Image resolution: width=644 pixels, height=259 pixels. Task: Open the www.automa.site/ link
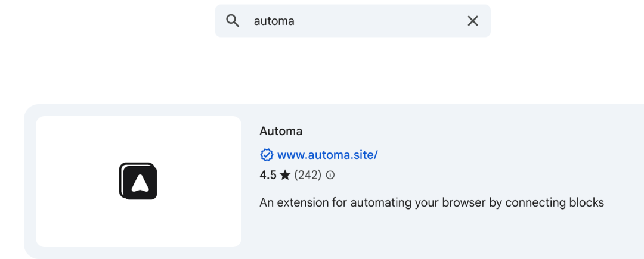tap(327, 155)
